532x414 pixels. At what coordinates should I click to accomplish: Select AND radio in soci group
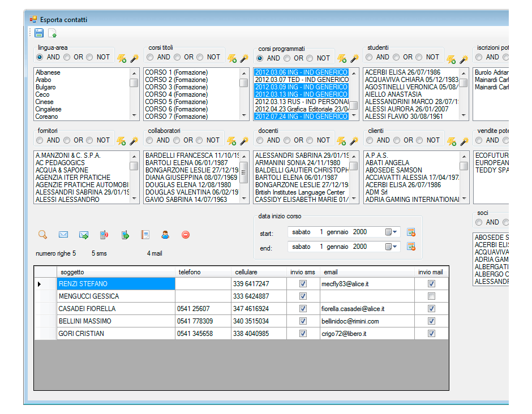click(479, 222)
